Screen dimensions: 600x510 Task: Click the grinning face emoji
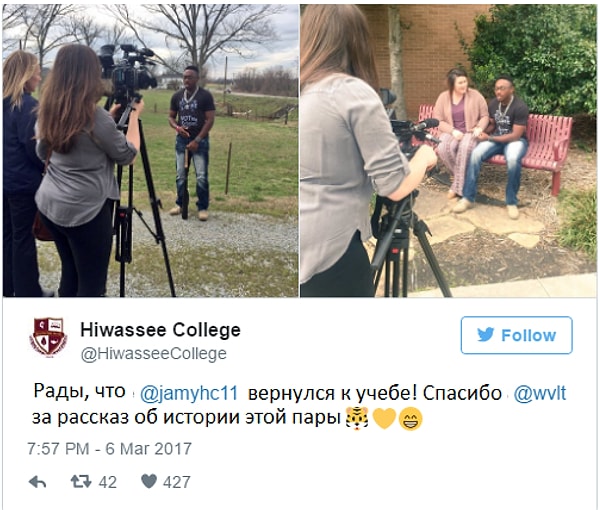(x=411, y=419)
